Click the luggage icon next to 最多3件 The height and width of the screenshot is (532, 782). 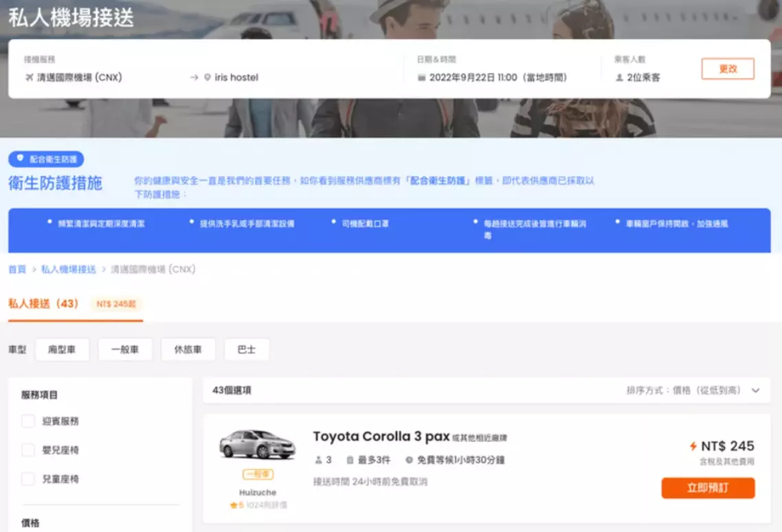tap(350, 460)
